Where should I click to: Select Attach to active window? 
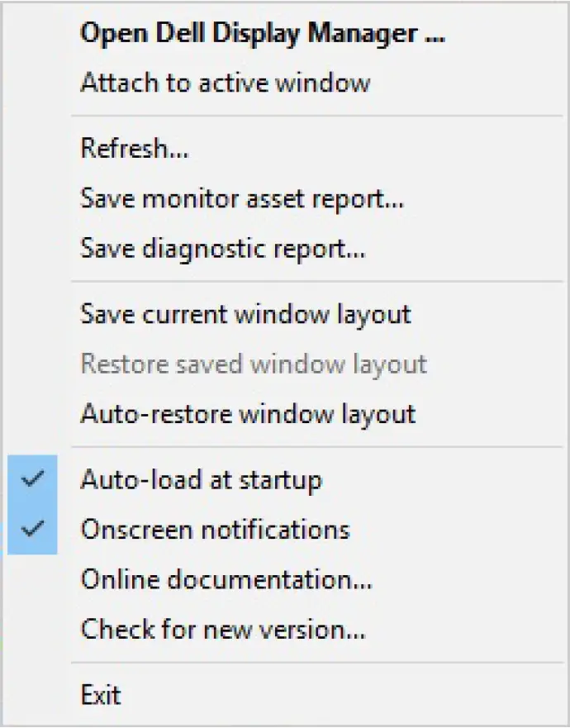click(225, 83)
